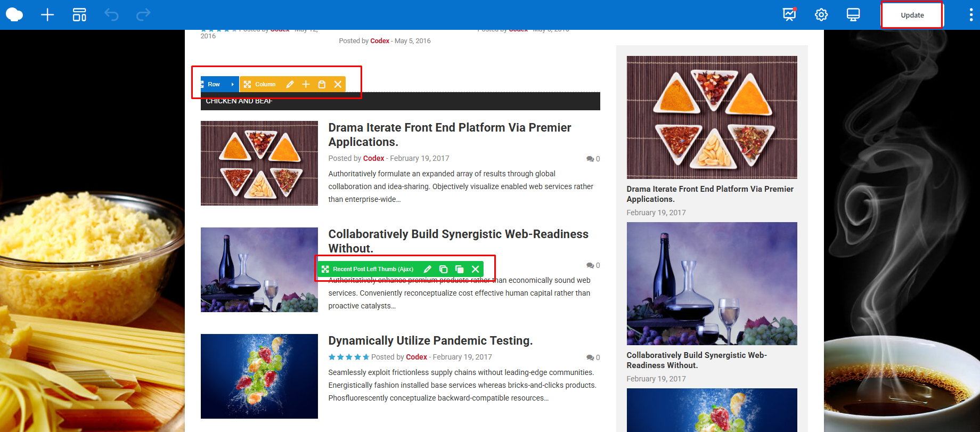The width and height of the screenshot is (980, 432).
Task: Expand the Row controls arrow
Action: [x=233, y=84]
